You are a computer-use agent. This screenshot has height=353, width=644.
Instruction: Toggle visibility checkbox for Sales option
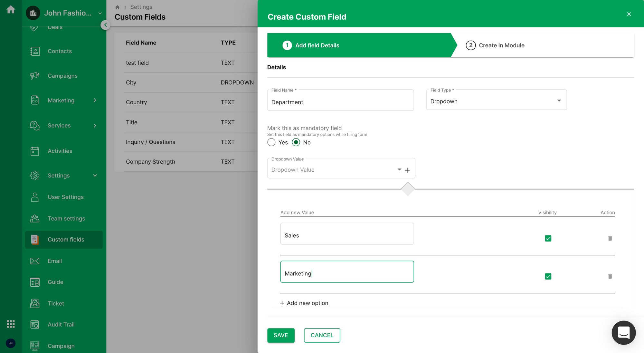pos(548,238)
